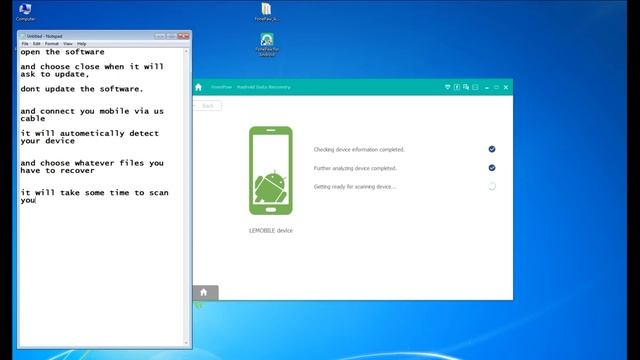
Task: Select the Computer desktop icon
Action: coord(25,11)
